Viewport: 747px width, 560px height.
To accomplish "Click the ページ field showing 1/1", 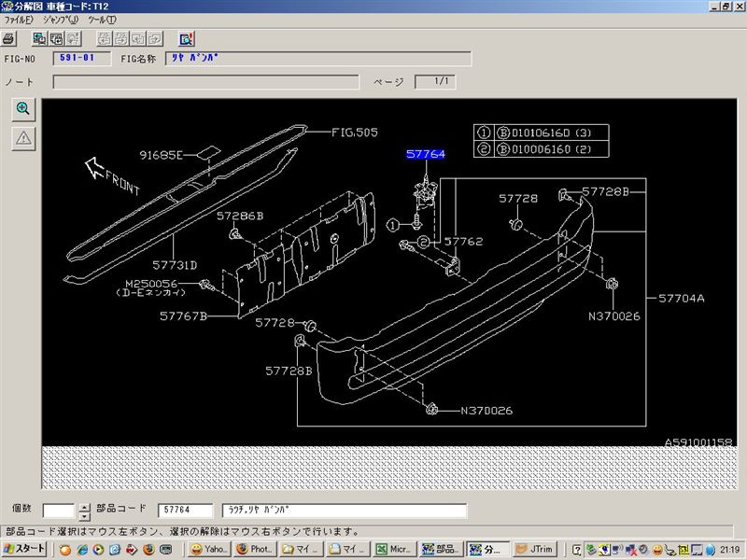I will [435, 81].
